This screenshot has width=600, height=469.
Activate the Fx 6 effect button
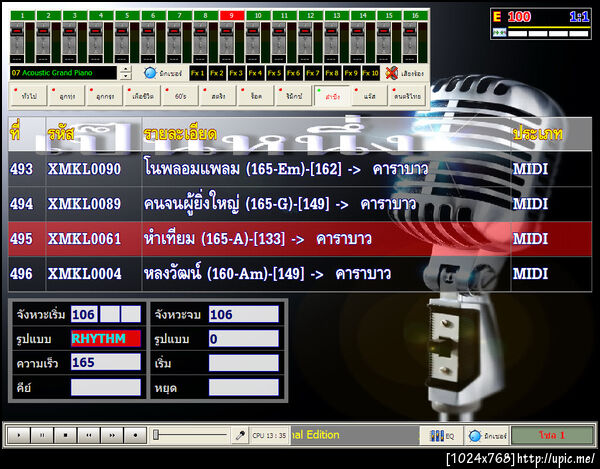pos(293,73)
